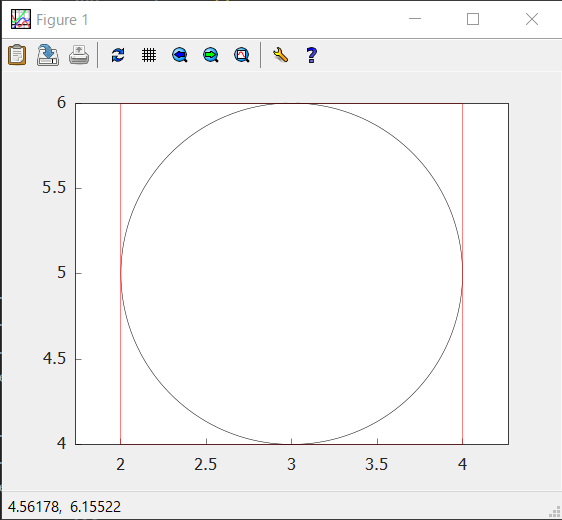Open gnuplot help with question mark
This screenshot has width=562, height=520.
click(311, 55)
